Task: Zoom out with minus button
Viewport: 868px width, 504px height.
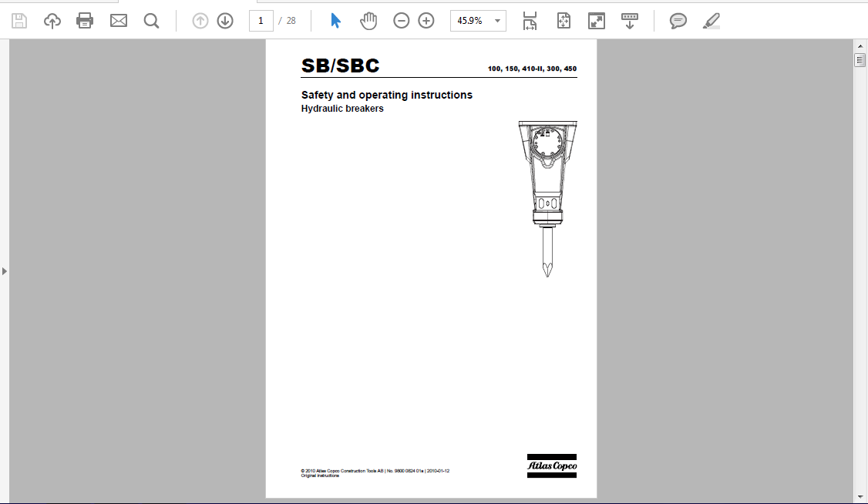Action: (401, 21)
